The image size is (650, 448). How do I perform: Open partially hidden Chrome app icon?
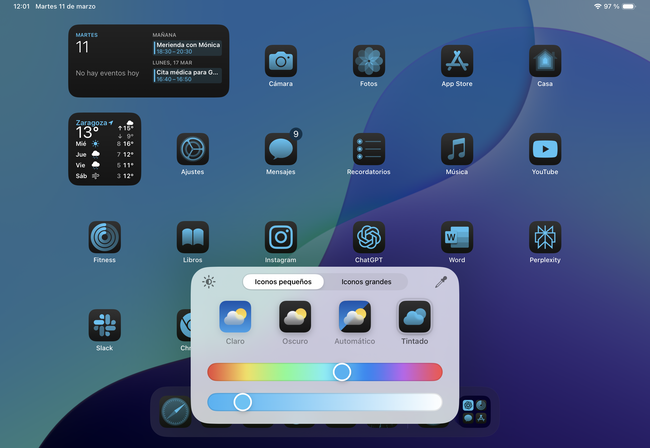pos(184,325)
